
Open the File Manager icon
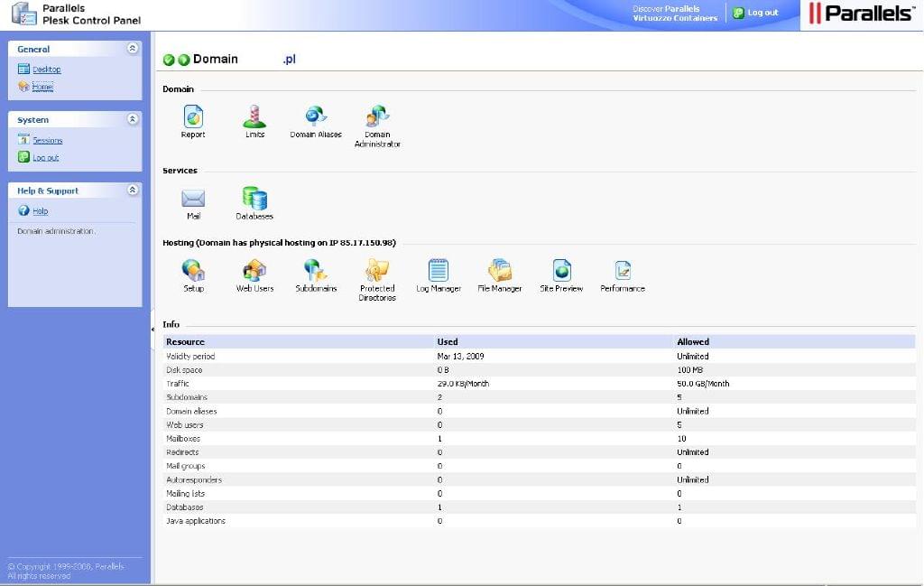pyautogui.click(x=500, y=271)
